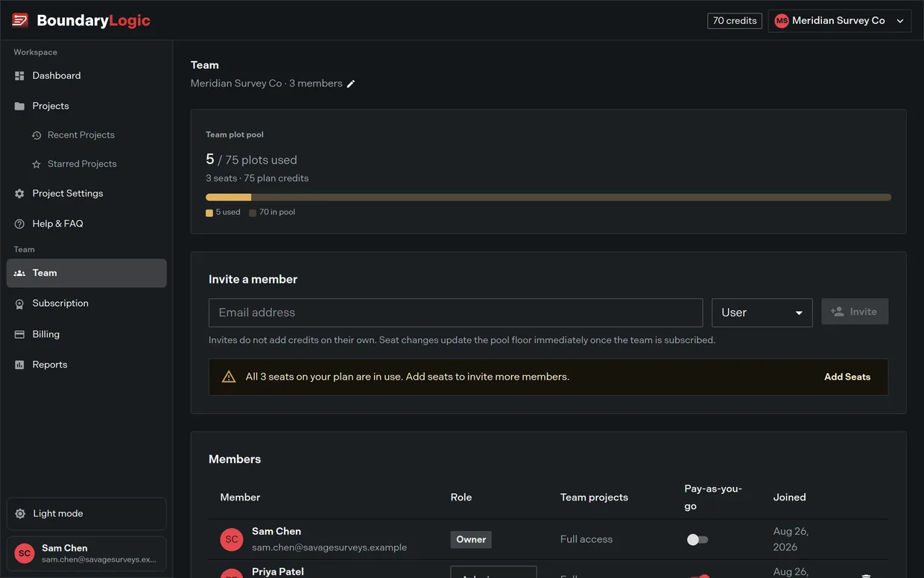924x578 pixels.
Task: Click the MS avatar badge in header
Action: coord(782,21)
